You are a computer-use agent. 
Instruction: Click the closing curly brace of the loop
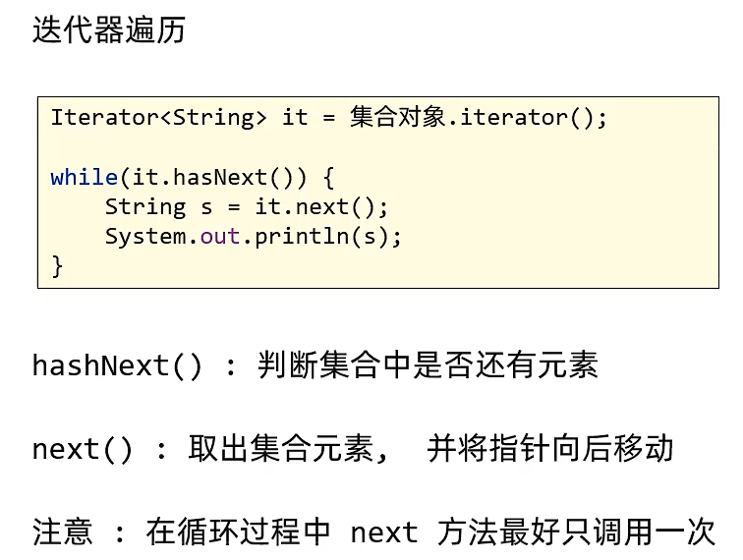tap(57, 266)
